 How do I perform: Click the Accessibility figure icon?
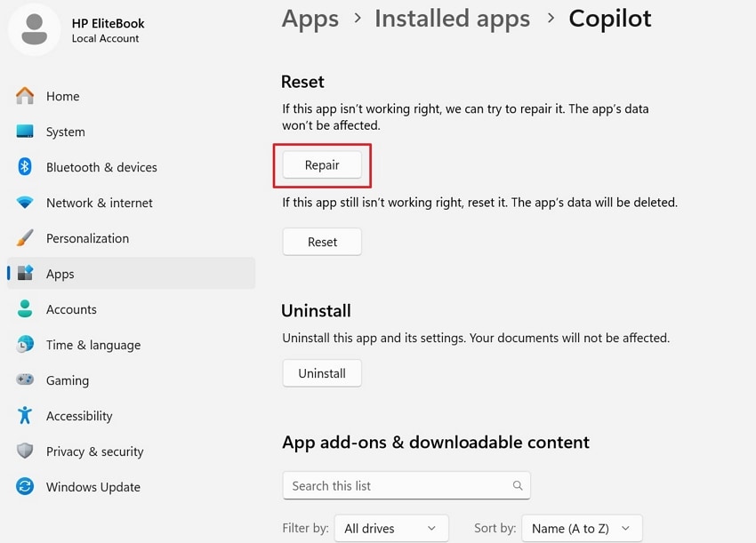tap(25, 415)
